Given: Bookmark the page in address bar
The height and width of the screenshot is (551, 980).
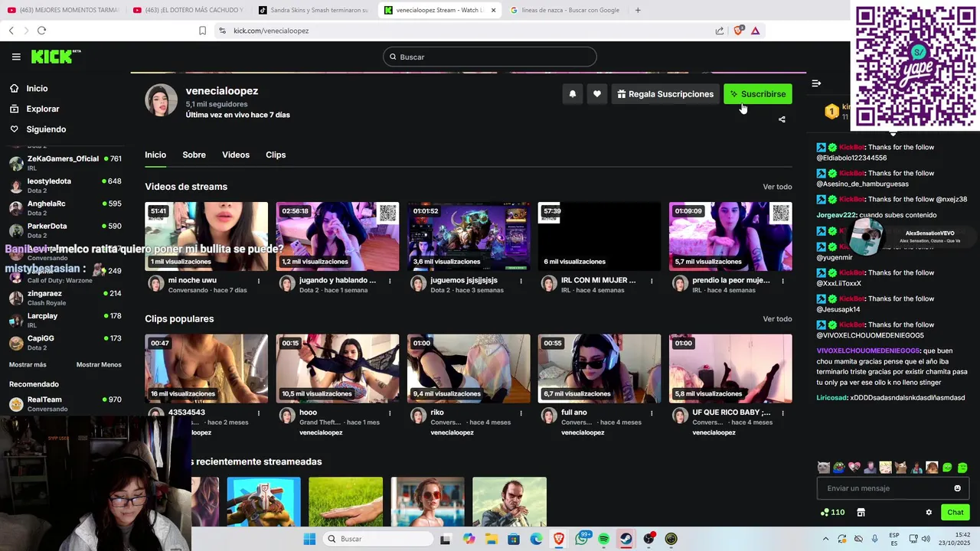Looking at the screenshot, I should pos(202,31).
